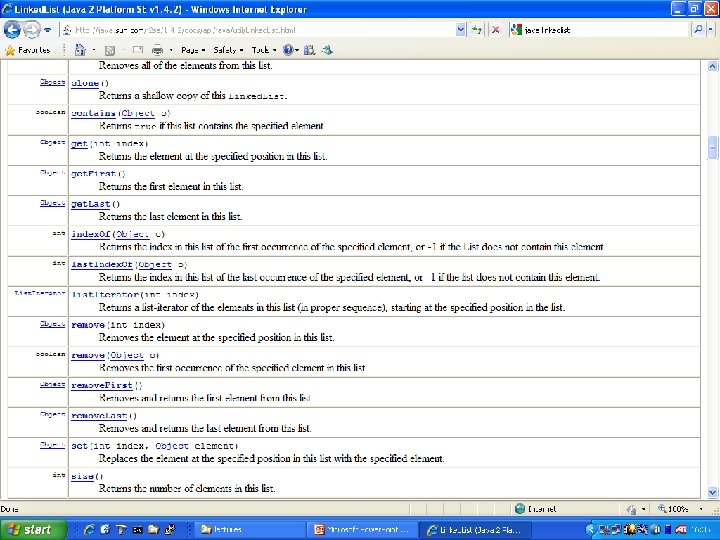Image resolution: width=720 pixels, height=540 pixels.
Task: Click the RSS feeds toolbar icon
Action: (x=110, y=50)
